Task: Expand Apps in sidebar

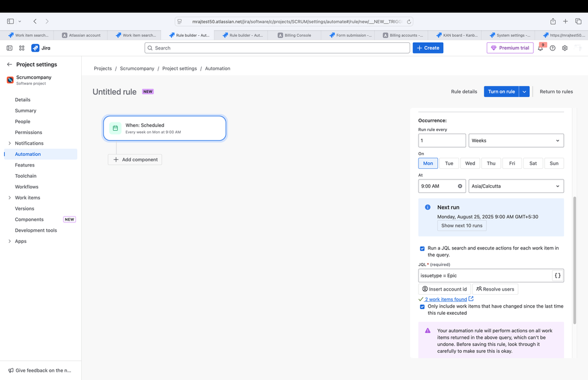Action: [x=10, y=241]
